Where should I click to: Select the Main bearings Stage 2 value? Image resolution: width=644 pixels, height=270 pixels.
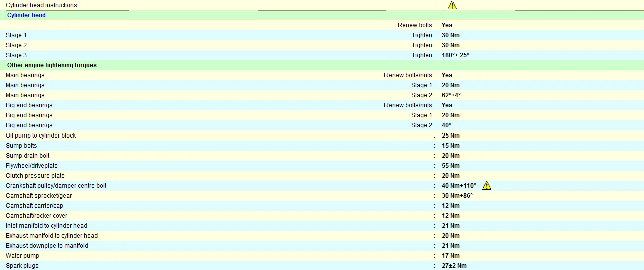click(451, 95)
